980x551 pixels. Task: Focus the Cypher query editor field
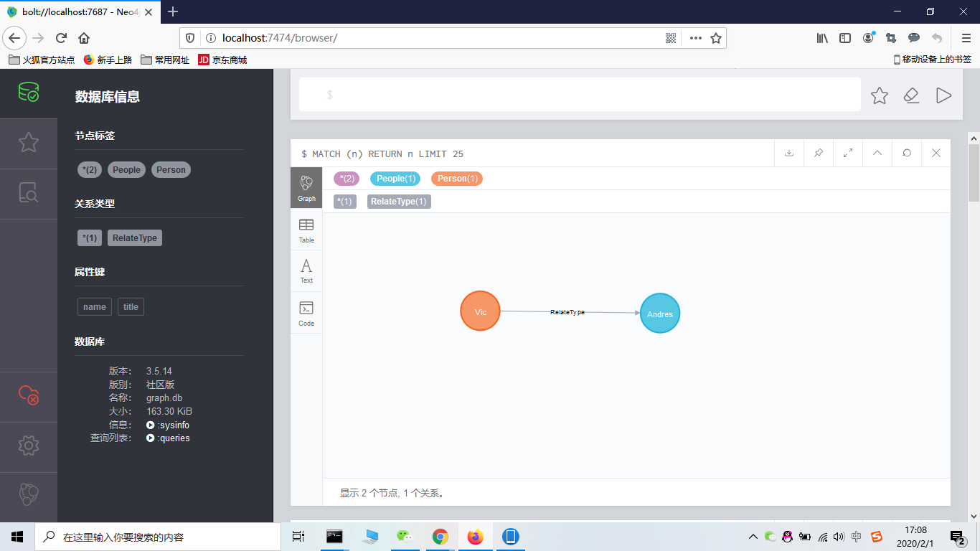580,95
